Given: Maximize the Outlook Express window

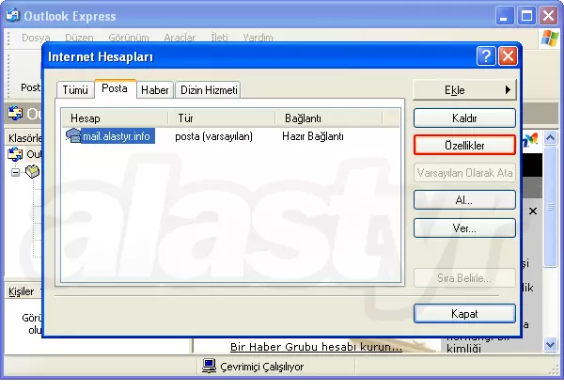Looking at the screenshot, I should [x=526, y=16].
